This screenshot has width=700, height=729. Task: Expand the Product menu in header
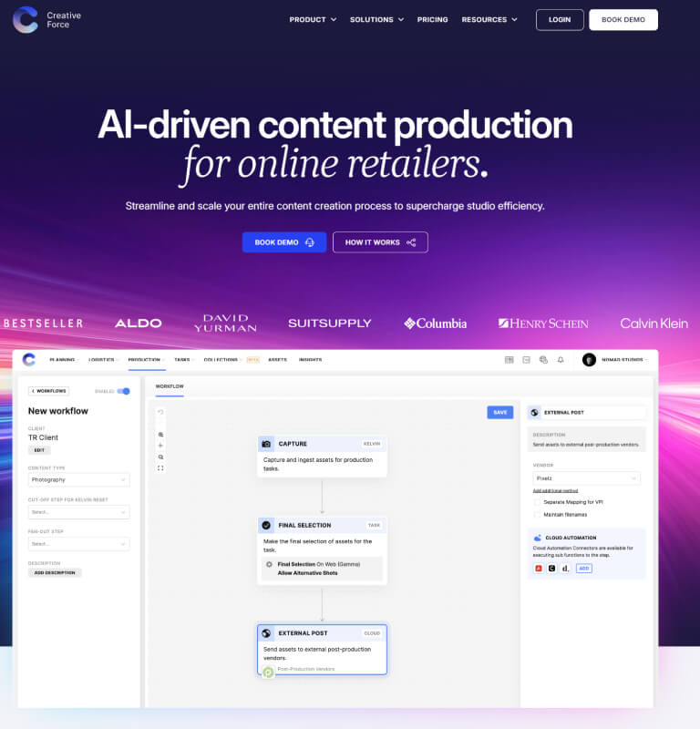[313, 19]
